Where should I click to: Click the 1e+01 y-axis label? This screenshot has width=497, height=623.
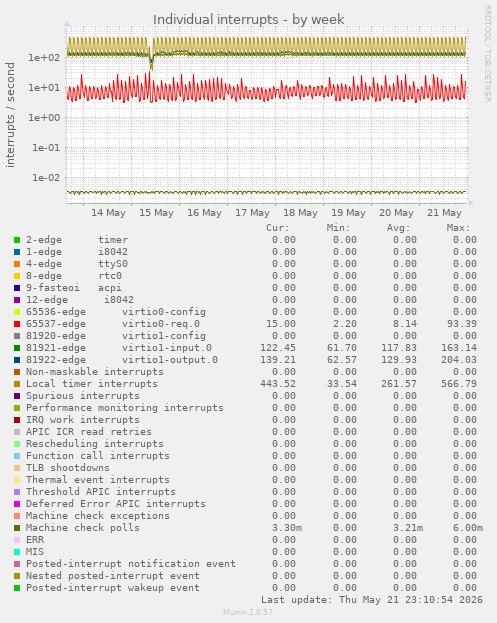[x=44, y=88]
